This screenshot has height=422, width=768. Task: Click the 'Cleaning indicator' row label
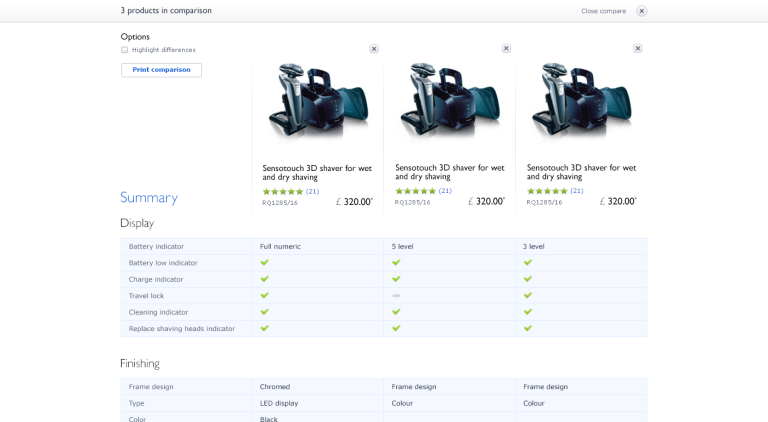(158, 312)
